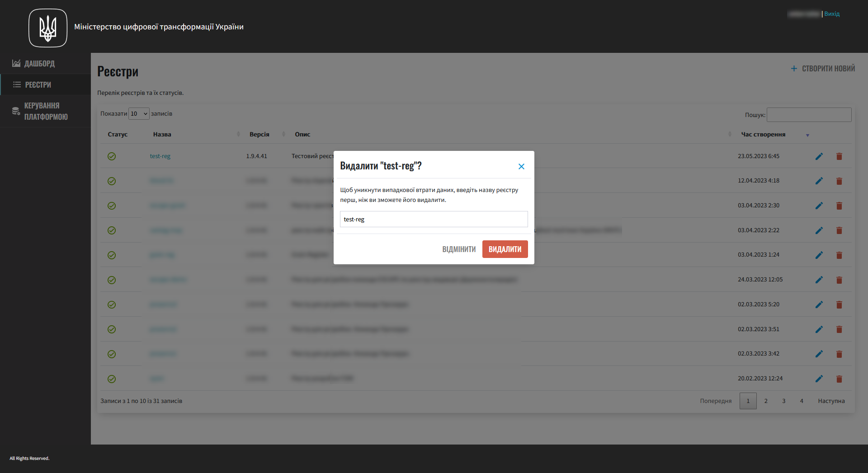
Task: Edit the registry created 23.05.2023 6:45
Action: tap(819, 156)
